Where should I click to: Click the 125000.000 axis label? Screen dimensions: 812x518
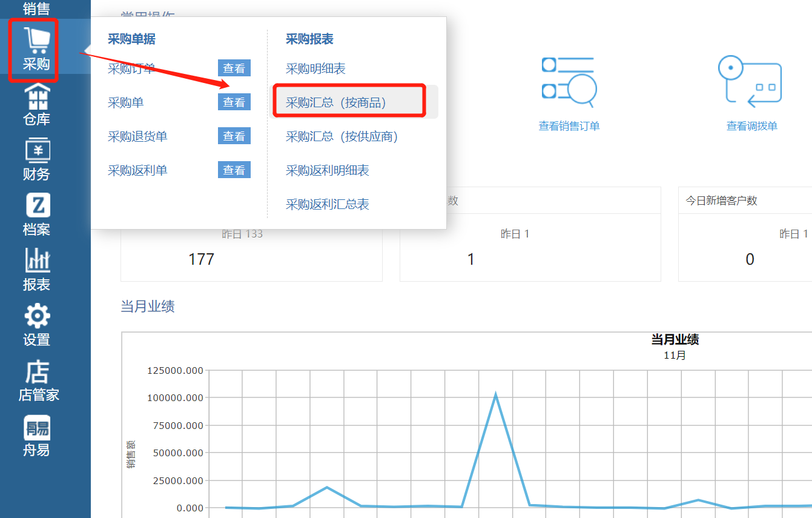[175, 371]
